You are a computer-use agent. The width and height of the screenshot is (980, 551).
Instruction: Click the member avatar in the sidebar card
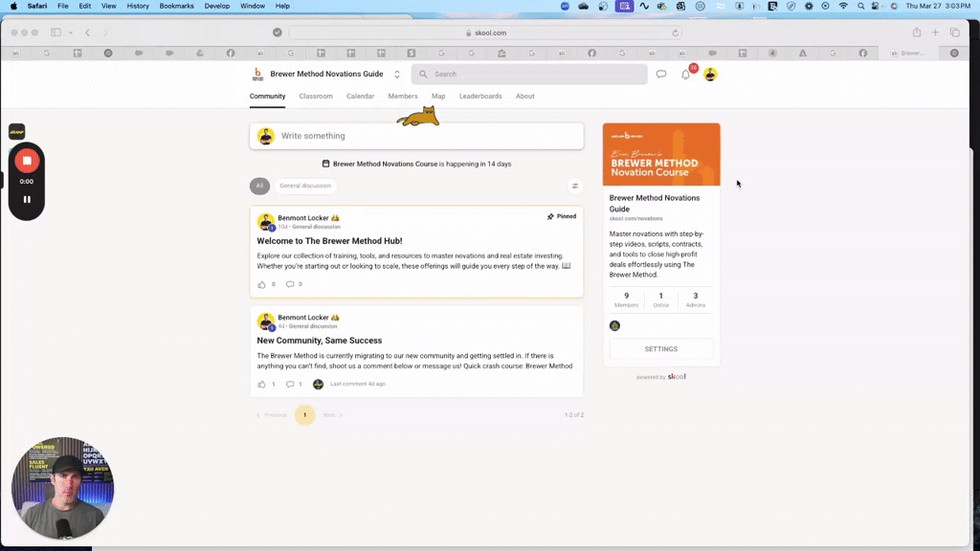[x=615, y=325]
